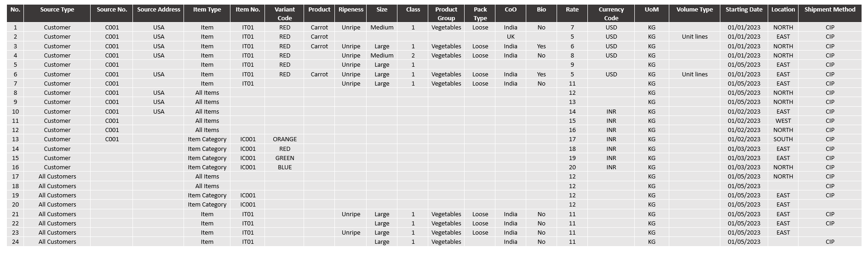Click the Source Type column header
Screen dimensions: 868x253
click(57, 10)
